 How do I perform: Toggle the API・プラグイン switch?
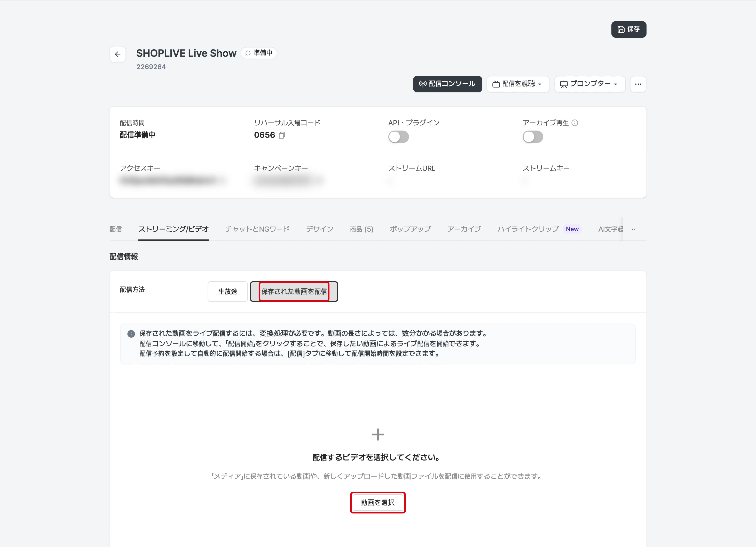398,137
